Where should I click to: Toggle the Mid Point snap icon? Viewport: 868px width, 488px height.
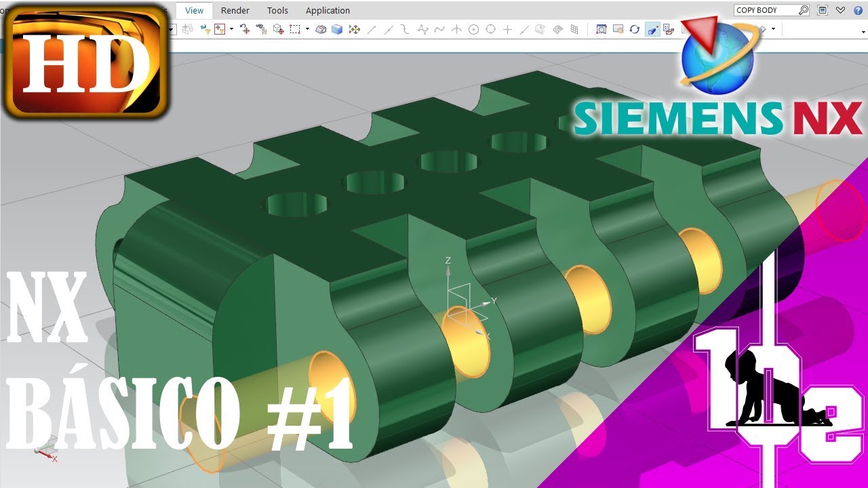389,29
